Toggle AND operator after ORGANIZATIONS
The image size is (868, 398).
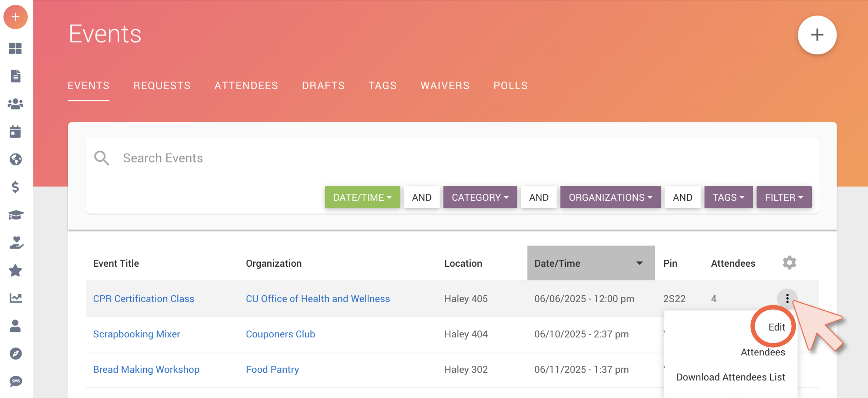pyautogui.click(x=682, y=197)
